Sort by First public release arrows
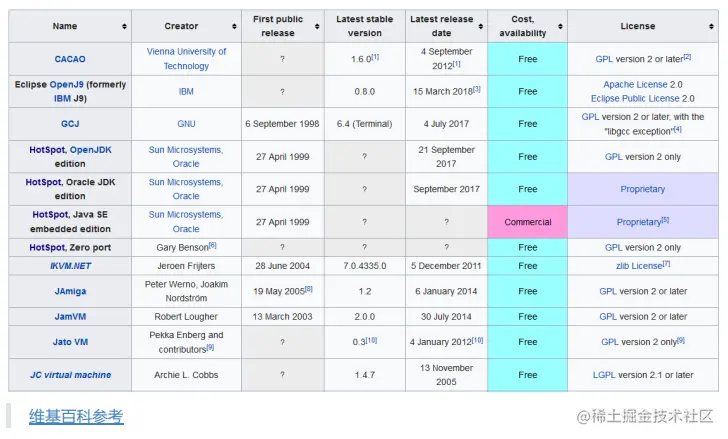The height and width of the screenshot is (439, 728). (317, 26)
